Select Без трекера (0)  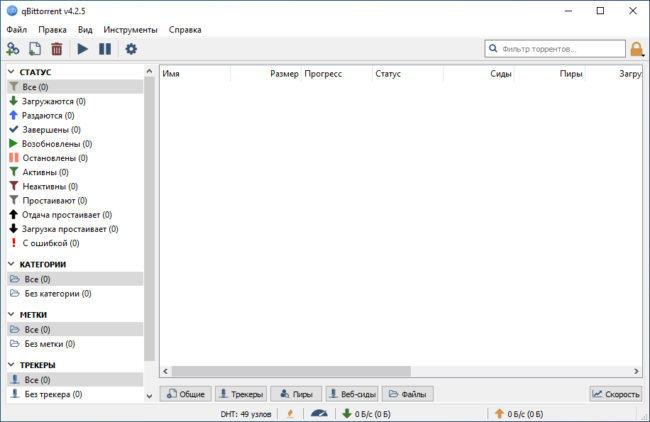click(75, 394)
